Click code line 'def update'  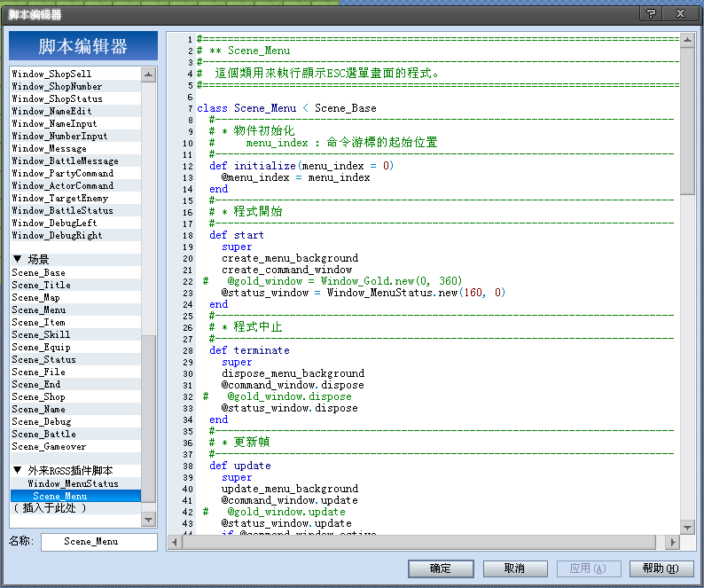[239, 466]
